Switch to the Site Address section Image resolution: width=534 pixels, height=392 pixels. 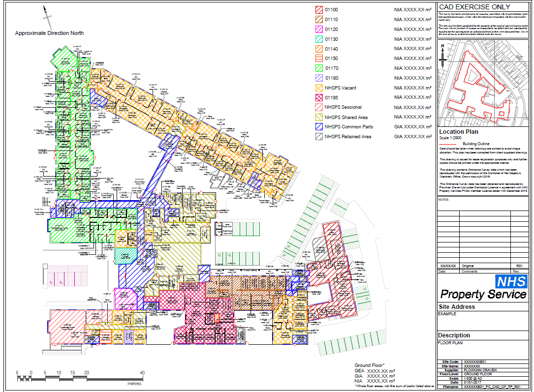(x=458, y=306)
